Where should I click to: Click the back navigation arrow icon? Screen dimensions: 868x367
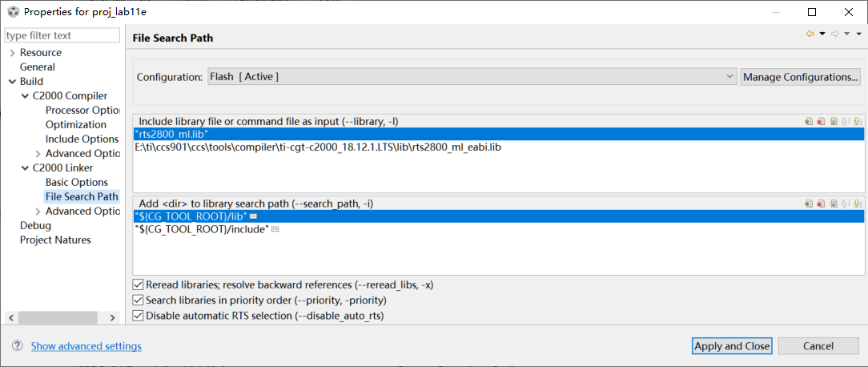(810, 34)
